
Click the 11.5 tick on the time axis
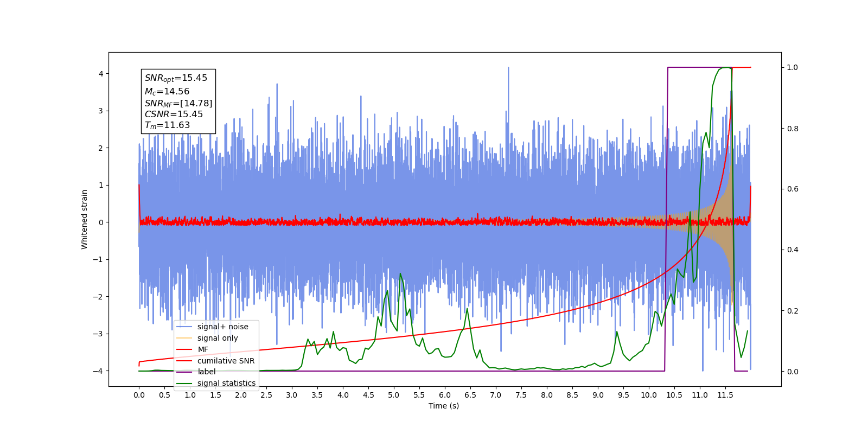725,395
